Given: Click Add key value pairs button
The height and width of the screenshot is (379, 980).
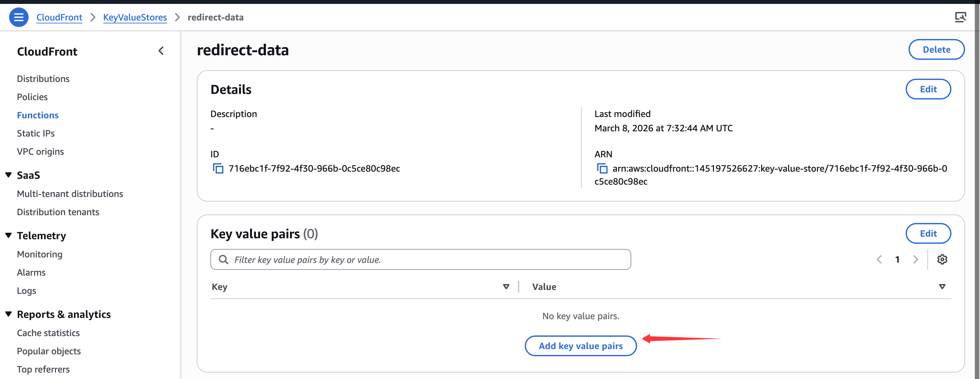Looking at the screenshot, I should pyautogui.click(x=580, y=346).
